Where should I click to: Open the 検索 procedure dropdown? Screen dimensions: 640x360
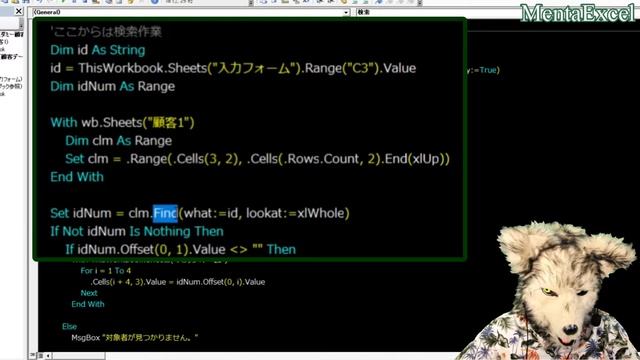(x=498, y=12)
